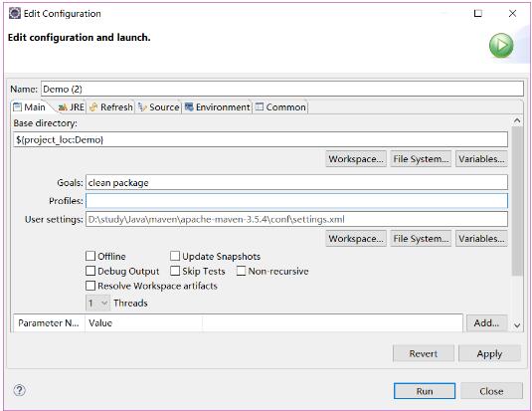Enable Update Snapshots checkbox

[175, 256]
